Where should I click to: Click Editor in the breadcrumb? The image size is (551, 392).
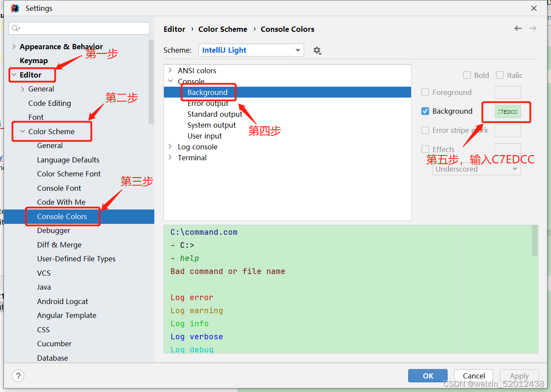[x=174, y=29]
